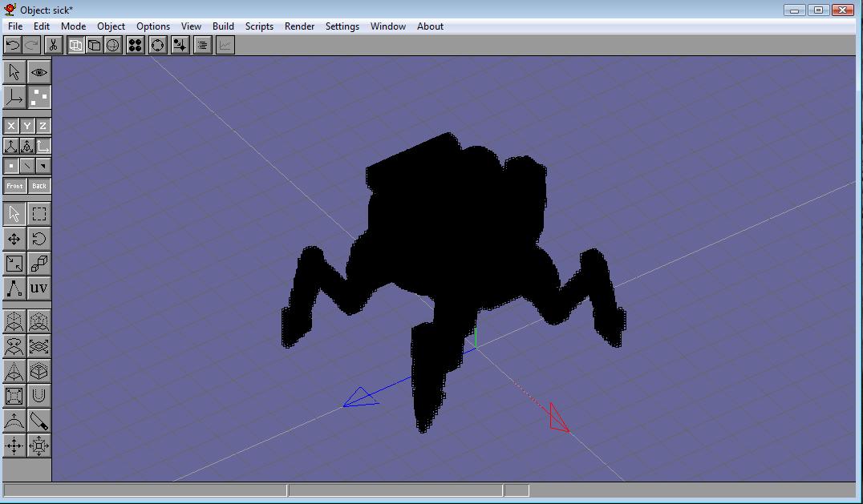Click the Undo arrow in the toolbar
Viewport: 863px width, 504px height.
click(13, 46)
